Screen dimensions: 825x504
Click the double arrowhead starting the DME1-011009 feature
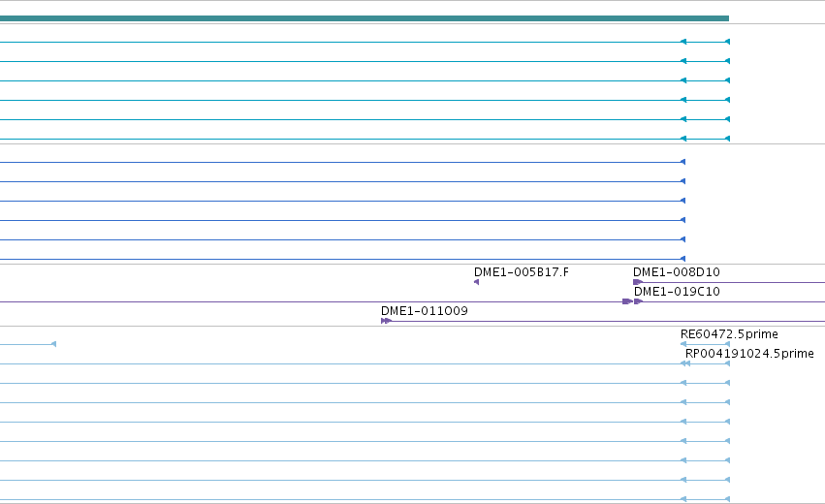386,321
